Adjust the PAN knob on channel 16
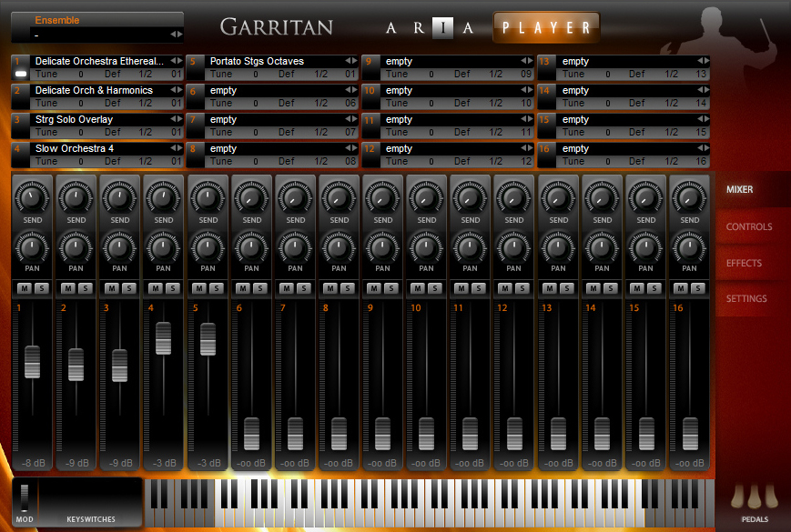The height and width of the screenshot is (532, 791). pyautogui.click(x=689, y=246)
